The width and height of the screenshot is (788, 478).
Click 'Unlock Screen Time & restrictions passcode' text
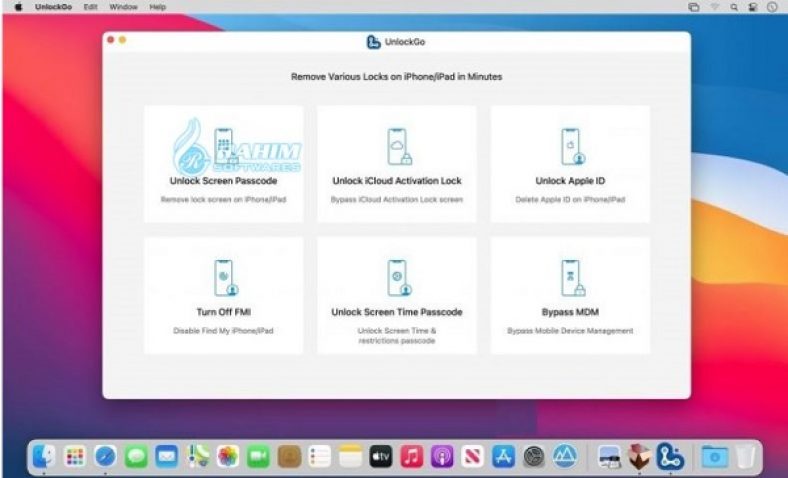[x=397, y=336]
